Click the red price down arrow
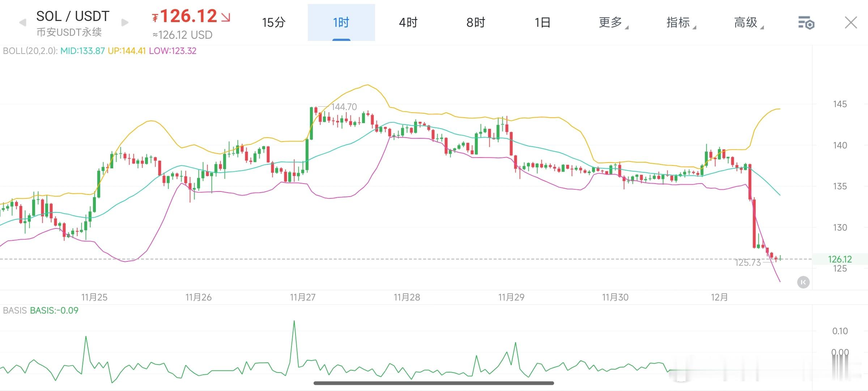Image resolution: width=868 pixels, height=391 pixels. pos(226,17)
